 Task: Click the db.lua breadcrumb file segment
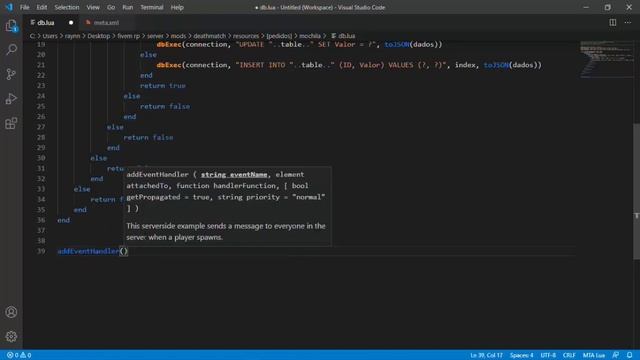tap(343, 36)
